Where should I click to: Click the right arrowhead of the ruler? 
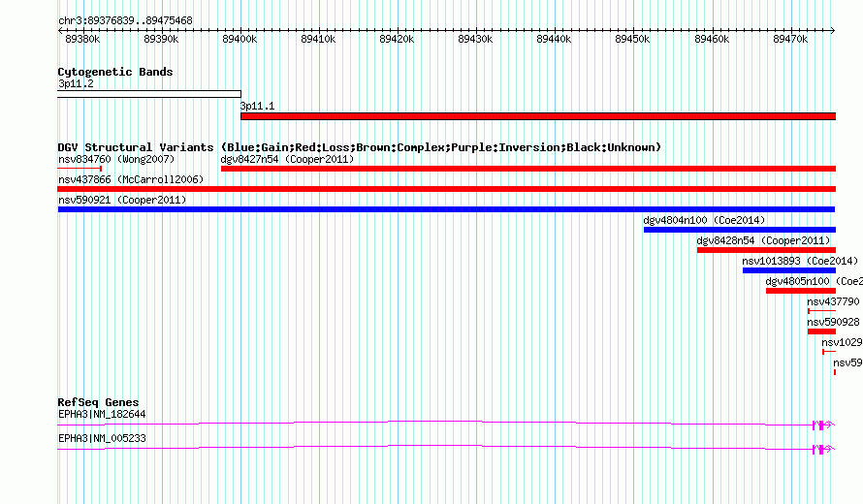coord(832,30)
